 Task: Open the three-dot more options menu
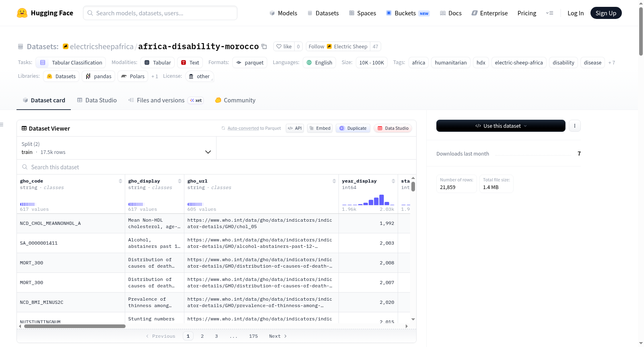575,126
